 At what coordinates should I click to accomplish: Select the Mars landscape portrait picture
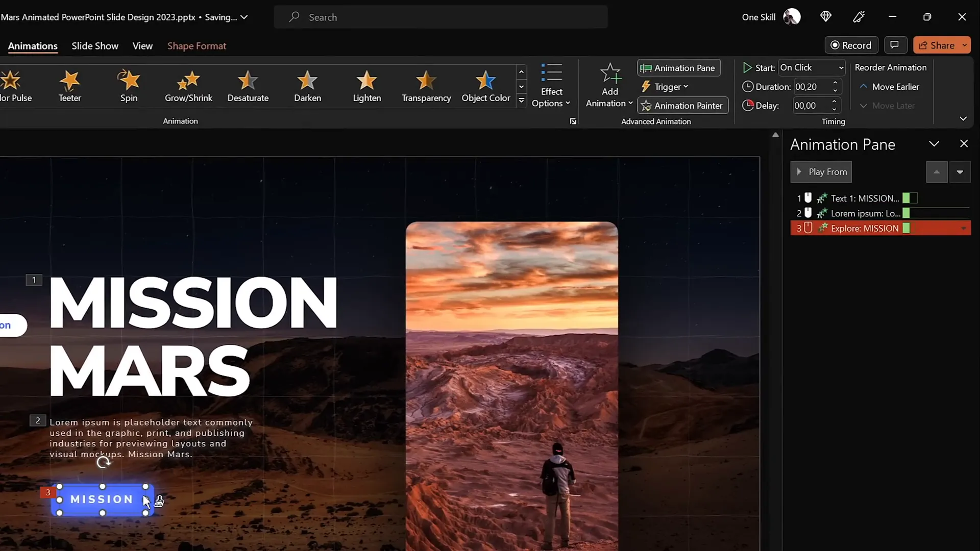[511, 386]
